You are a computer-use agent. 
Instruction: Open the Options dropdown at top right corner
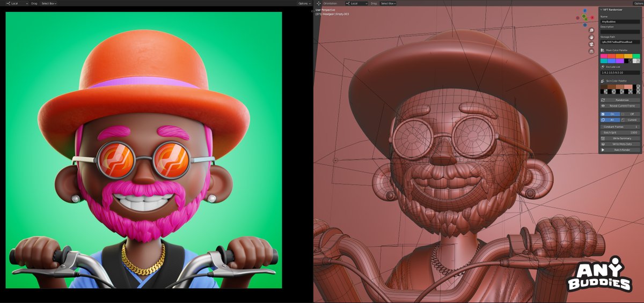(x=638, y=3)
